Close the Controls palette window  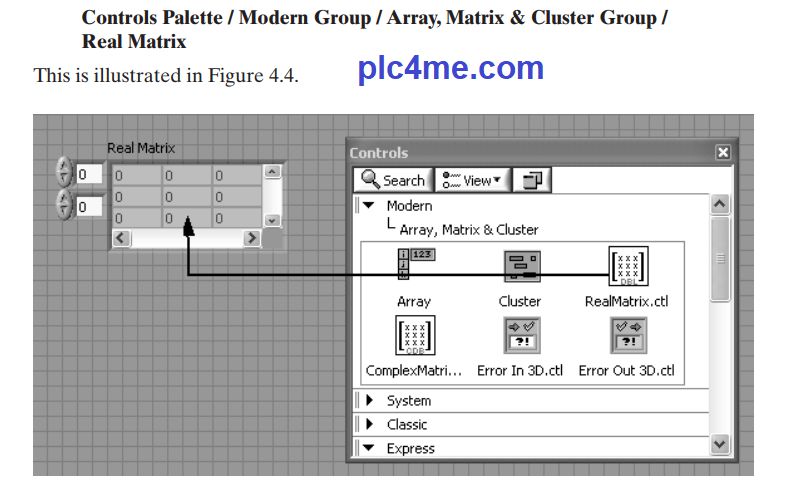click(722, 153)
